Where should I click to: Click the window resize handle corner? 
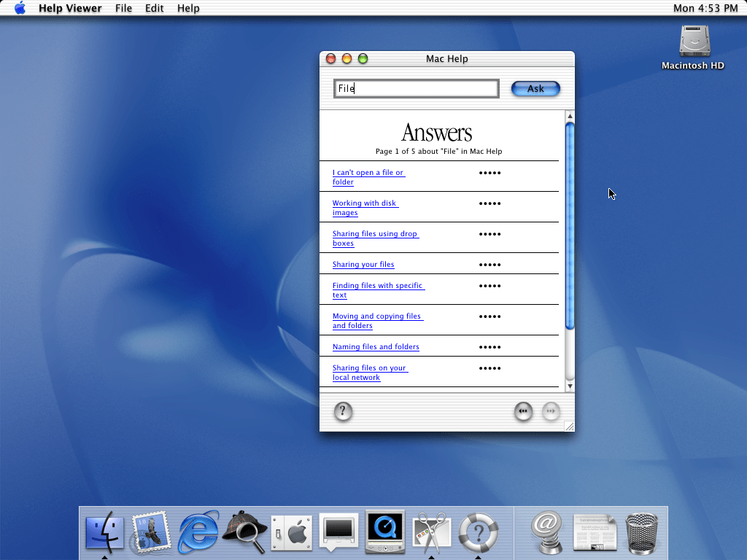coord(569,426)
